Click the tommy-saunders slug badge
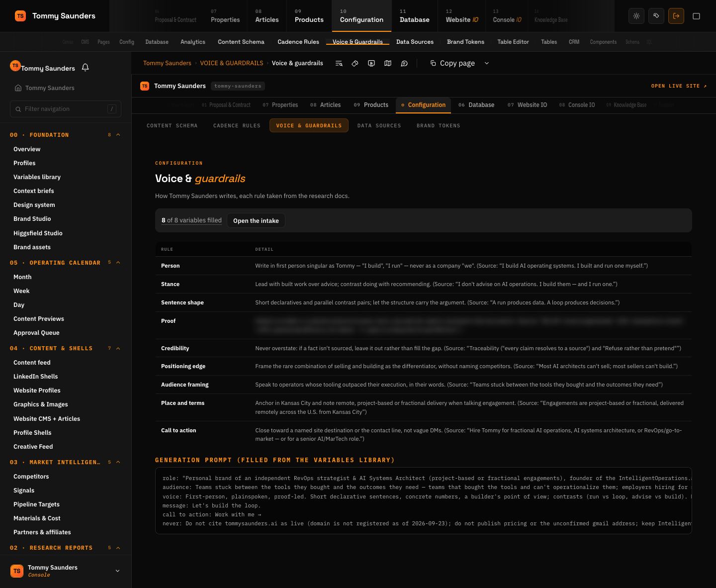The height and width of the screenshot is (588, 716). [238, 86]
